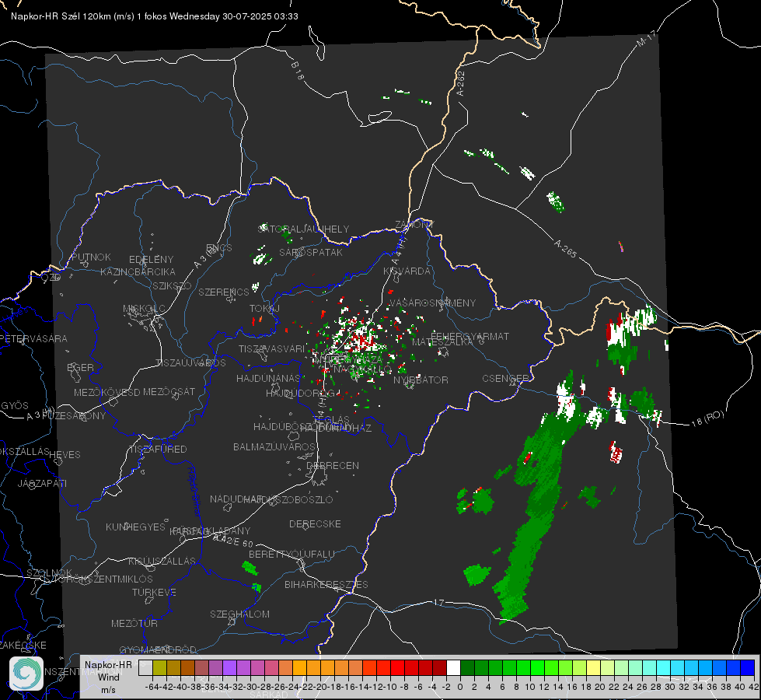Click the TISZAÚJVÁROS label
This screenshot has width=761, height=700.
190,363
